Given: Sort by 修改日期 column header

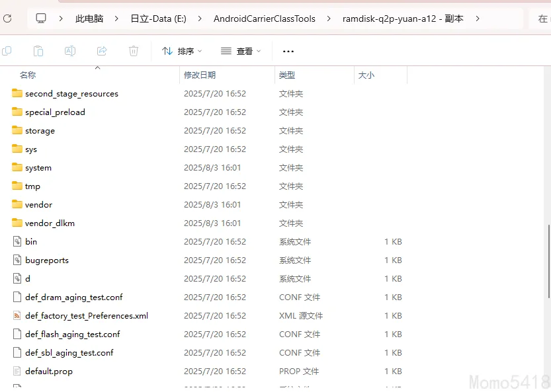Looking at the screenshot, I should 200,75.
